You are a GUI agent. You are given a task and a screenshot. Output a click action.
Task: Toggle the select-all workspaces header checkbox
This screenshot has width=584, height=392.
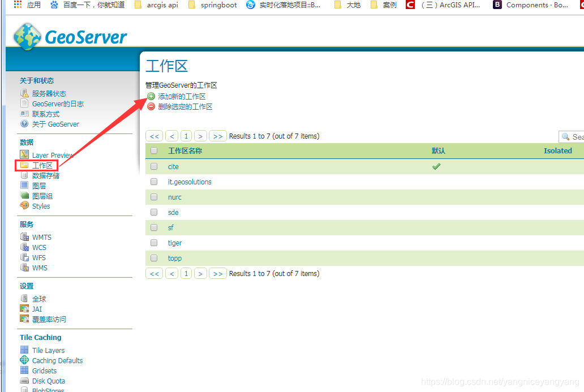pos(154,151)
